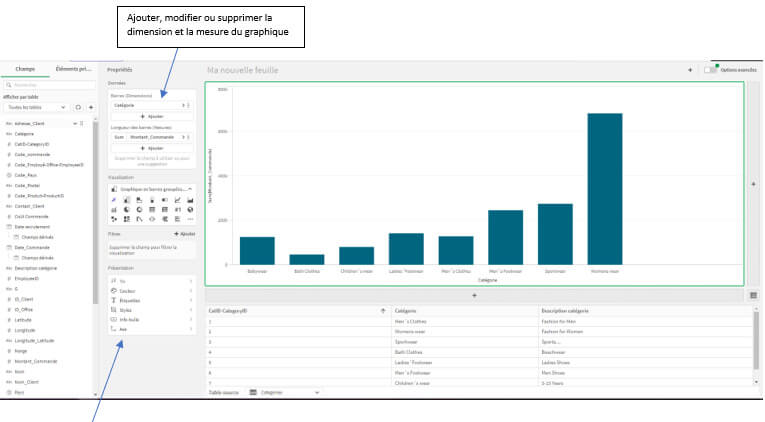Viewport: 765px width, 422px height.
Task: Click the refresh fields icon
Action: pyautogui.click(x=78, y=107)
